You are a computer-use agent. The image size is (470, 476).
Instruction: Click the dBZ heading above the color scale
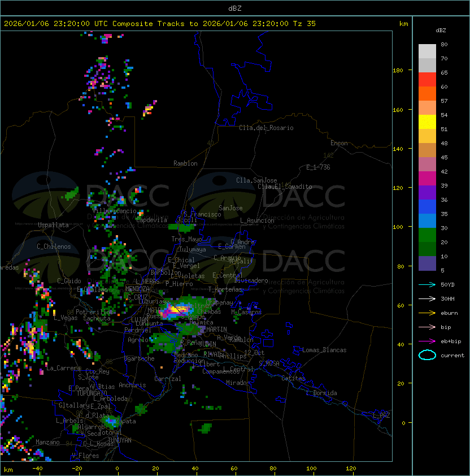(441, 31)
